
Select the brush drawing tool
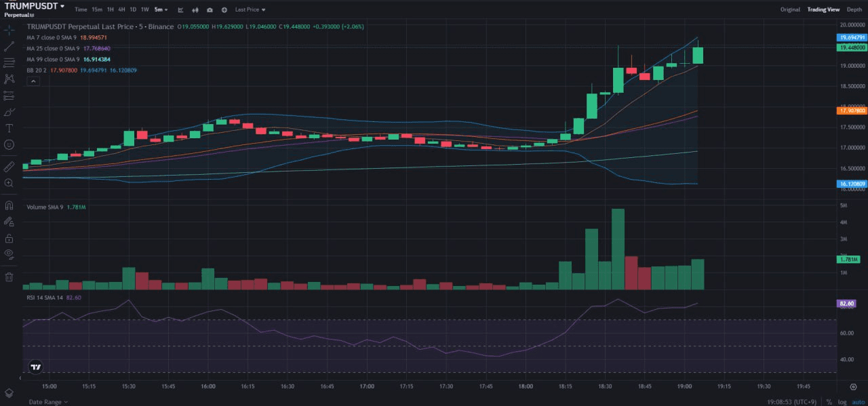pos(9,112)
